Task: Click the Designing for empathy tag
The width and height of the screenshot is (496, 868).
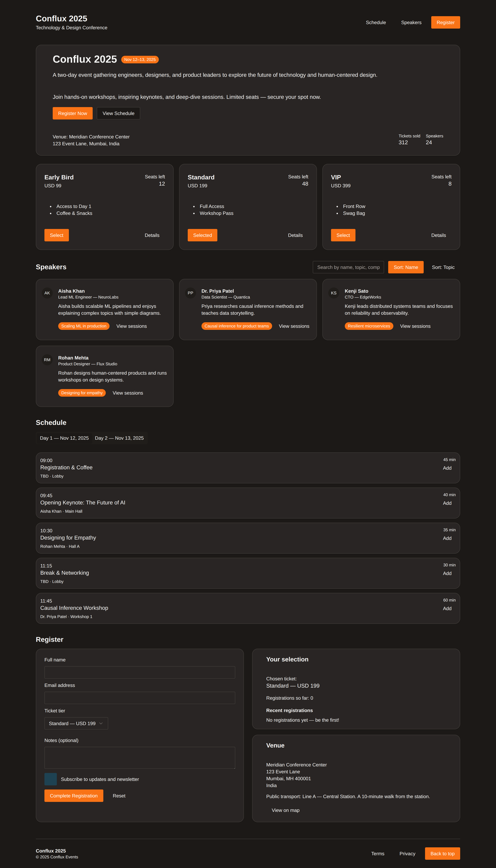Action: point(82,393)
